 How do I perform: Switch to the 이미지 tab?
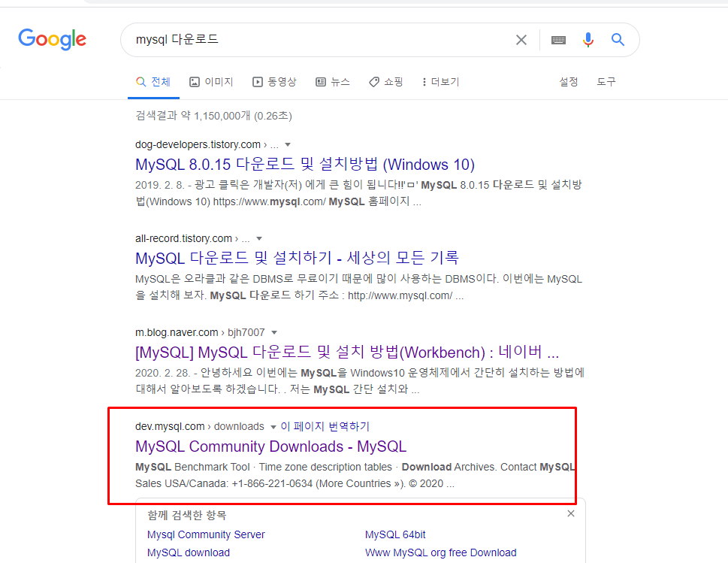tap(211, 82)
